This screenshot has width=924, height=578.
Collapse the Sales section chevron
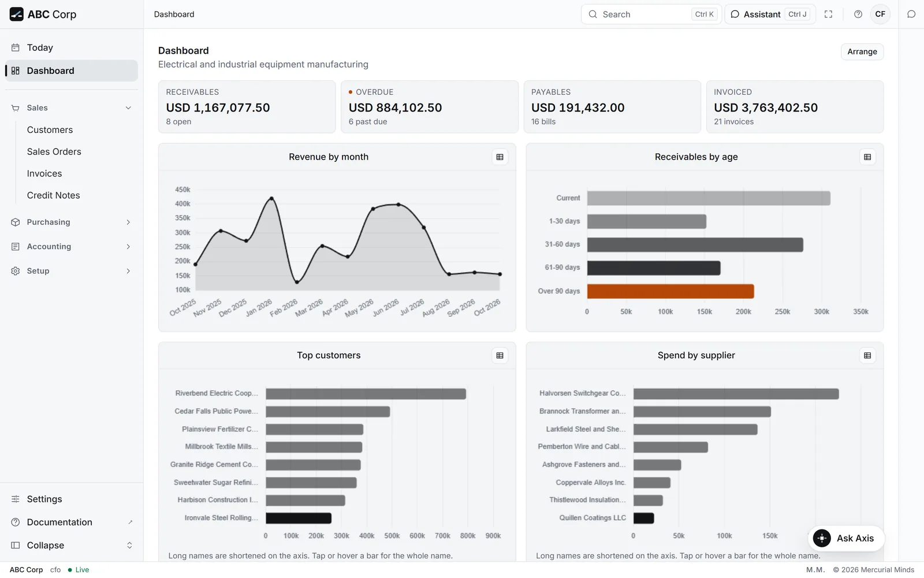128,108
